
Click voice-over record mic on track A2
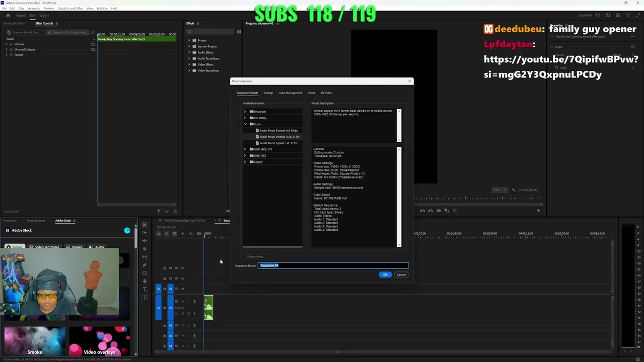click(194, 325)
